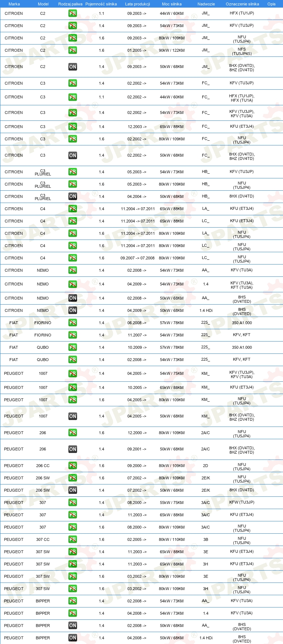Click the "08.2000 ->" date in 307 1.6 row
Image resolution: width=283 pixels, height=644 pixels.
[137, 527]
